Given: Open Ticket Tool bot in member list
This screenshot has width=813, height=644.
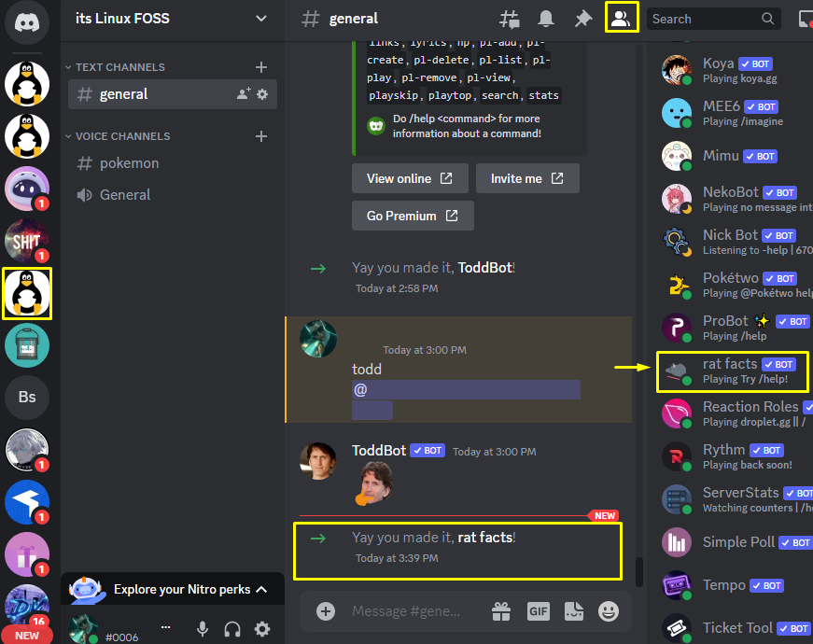Looking at the screenshot, I should point(735,628).
